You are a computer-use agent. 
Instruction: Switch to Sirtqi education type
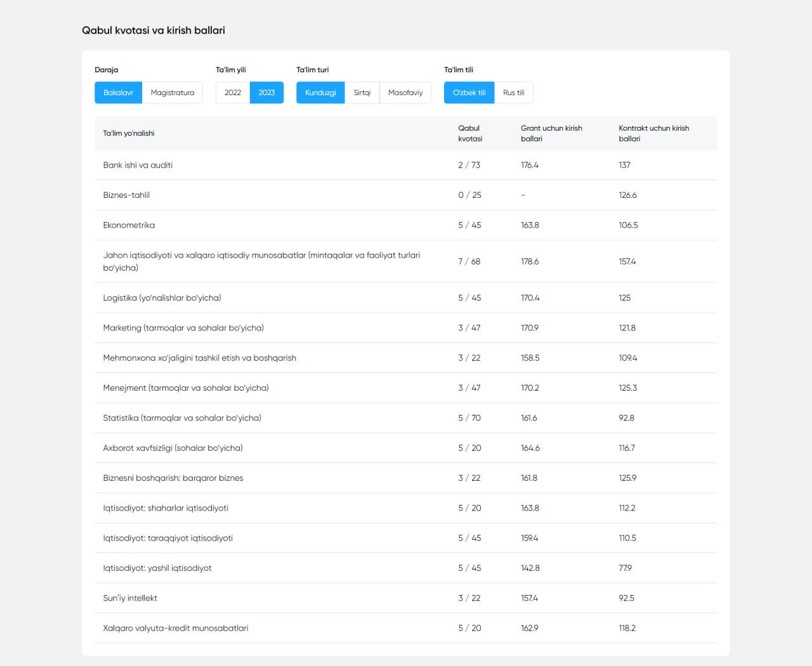pyautogui.click(x=362, y=93)
